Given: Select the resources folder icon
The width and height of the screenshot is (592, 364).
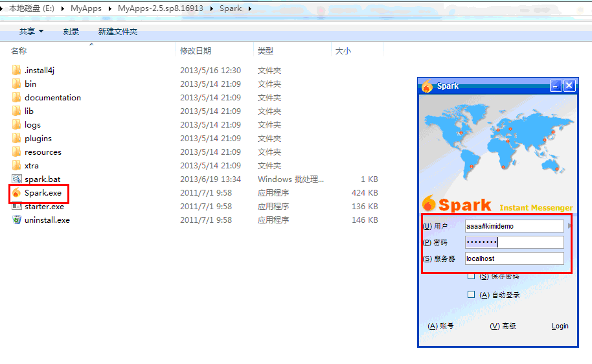Looking at the screenshot, I should (16, 152).
